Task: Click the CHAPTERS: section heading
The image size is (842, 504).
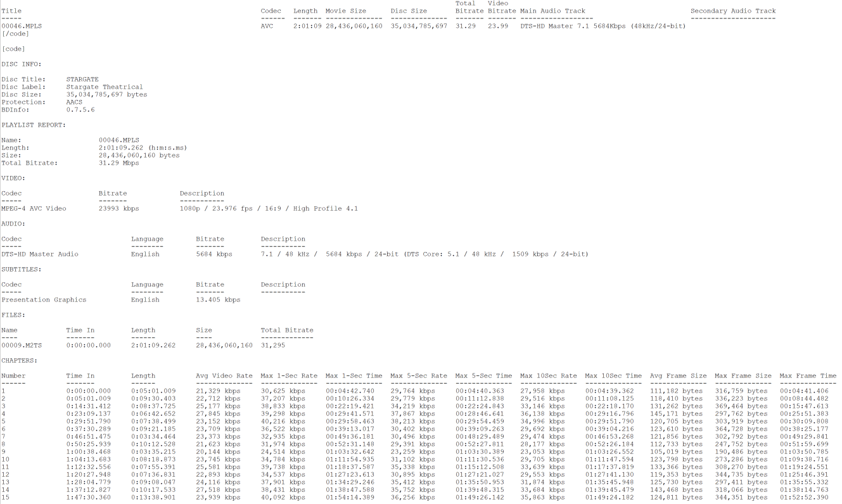Action: pos(19,361)
